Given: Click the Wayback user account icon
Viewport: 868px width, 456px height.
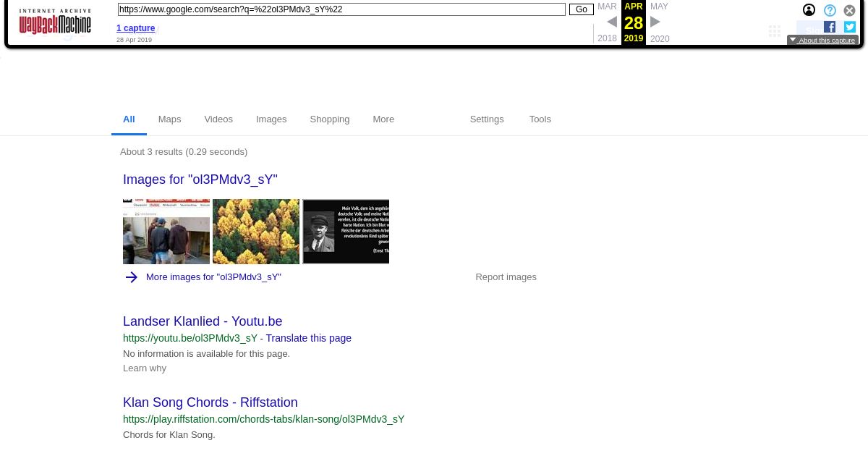Looking at the screenshot, I should point(809,10).
